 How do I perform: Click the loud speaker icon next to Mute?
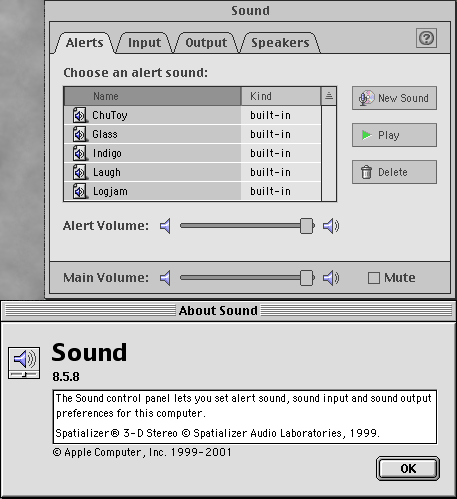[x=331, y=278]
